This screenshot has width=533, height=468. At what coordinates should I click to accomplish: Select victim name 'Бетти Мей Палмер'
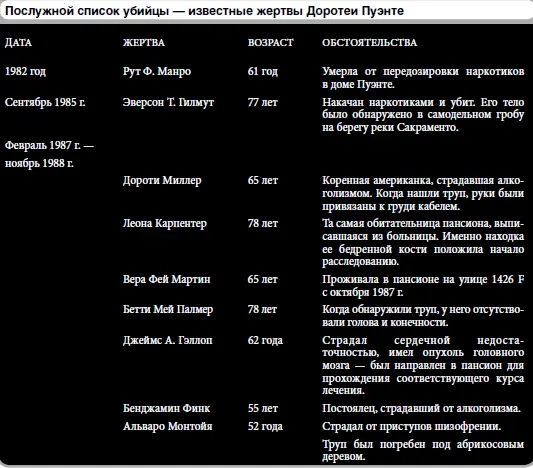(x=168, y=309)
